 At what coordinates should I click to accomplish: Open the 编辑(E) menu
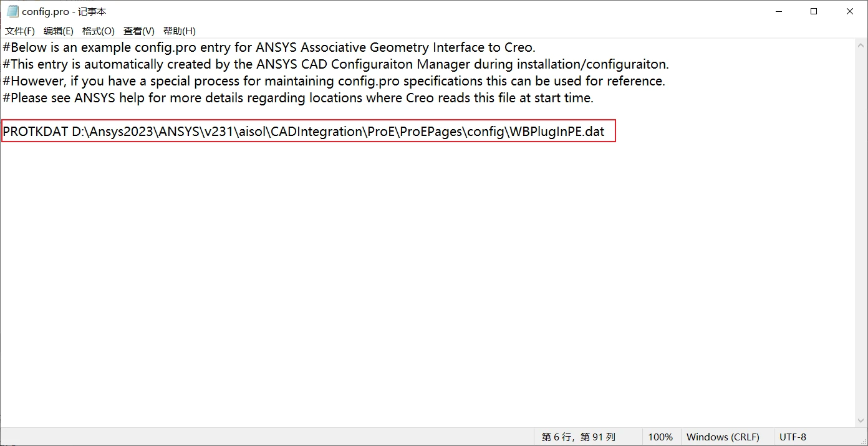click(58, 31)
